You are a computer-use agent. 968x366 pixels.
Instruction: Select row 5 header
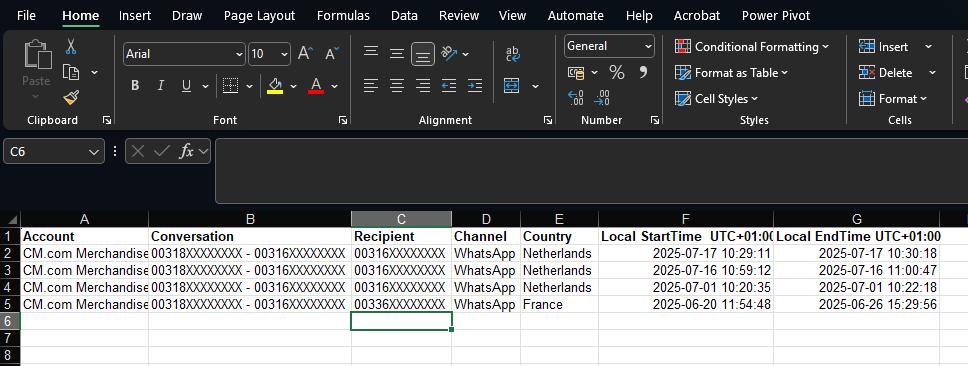click(10, 304)
